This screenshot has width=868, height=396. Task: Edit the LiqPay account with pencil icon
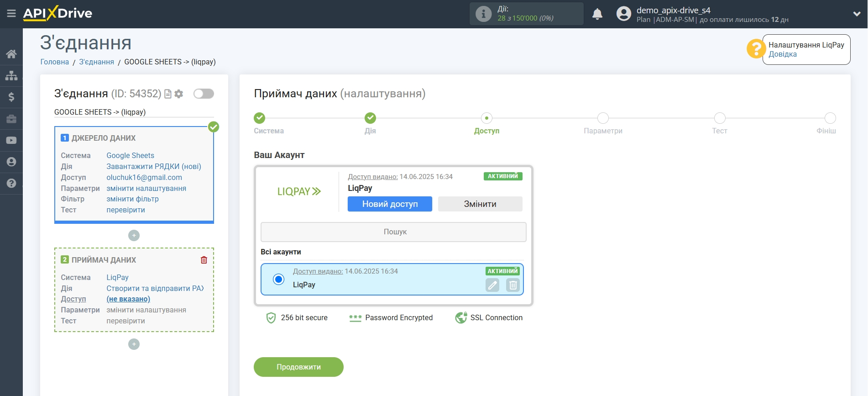click(492, 285)
